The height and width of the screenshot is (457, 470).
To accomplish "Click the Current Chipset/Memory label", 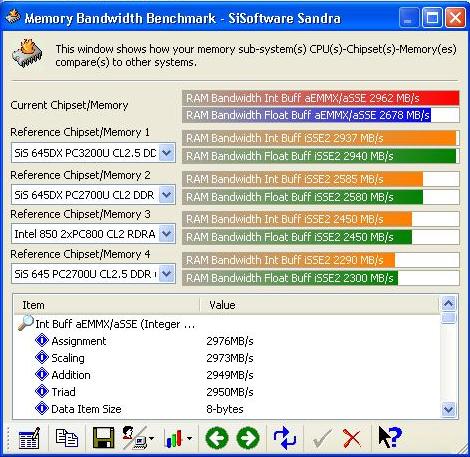I will [69, 105].
